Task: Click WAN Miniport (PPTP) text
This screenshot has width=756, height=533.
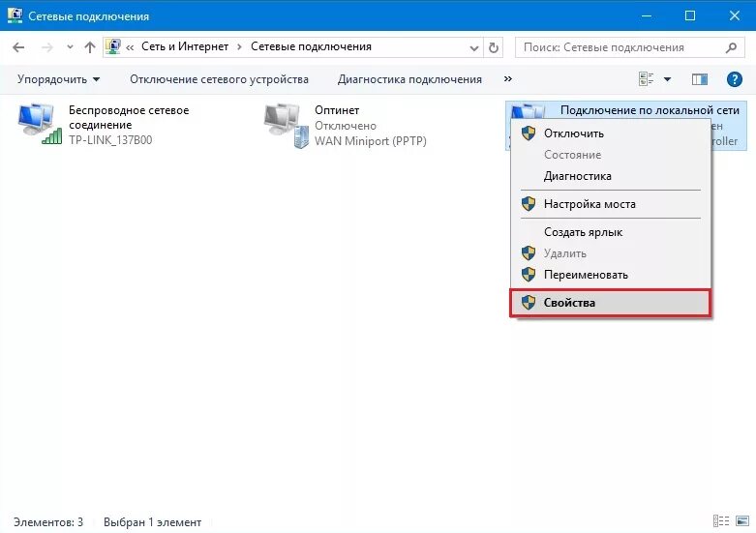Action: [x=371, y=141]
